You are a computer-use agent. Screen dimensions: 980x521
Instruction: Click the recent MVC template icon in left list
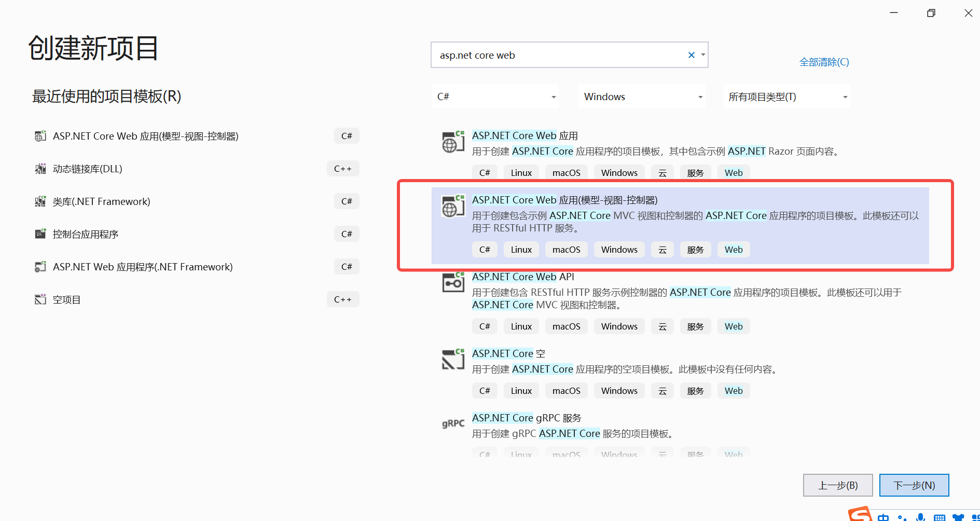[x=40, y=136]
